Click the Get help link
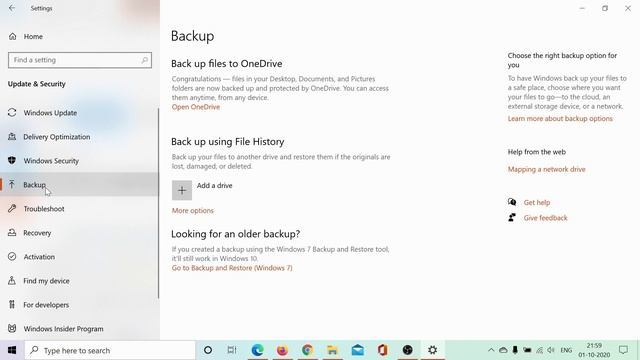The image size is (640, 360). 537,202
